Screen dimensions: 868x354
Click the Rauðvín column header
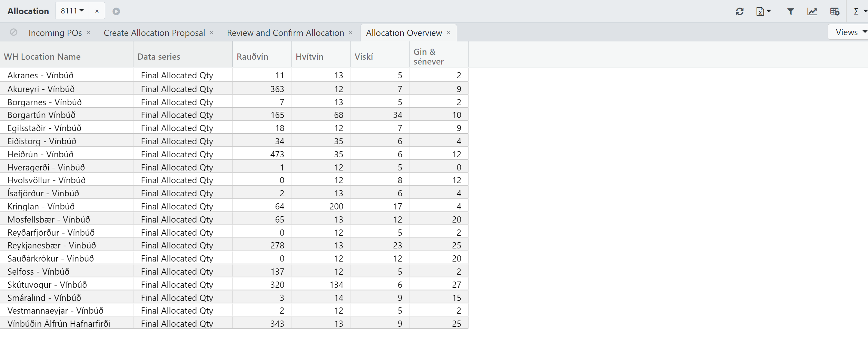coord(252,57)
